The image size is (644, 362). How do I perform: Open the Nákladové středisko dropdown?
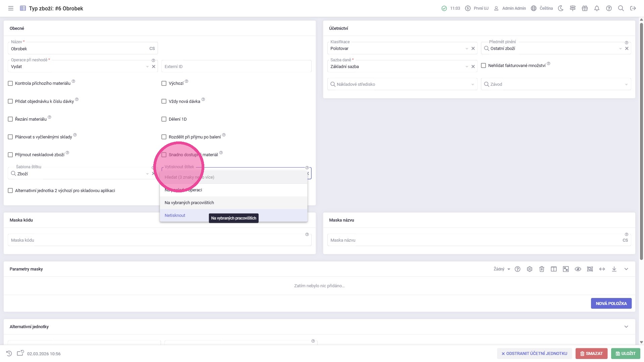[402, 84]
